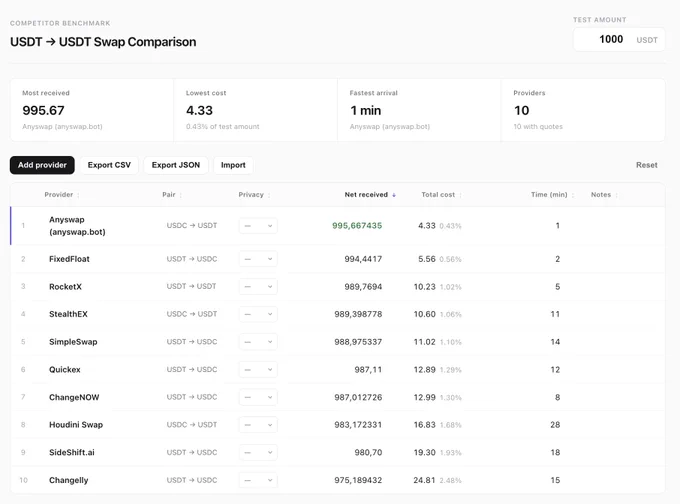Open privacy dropdown for FixedFloat row
The image size is (680, 504).
pos(258,259)
